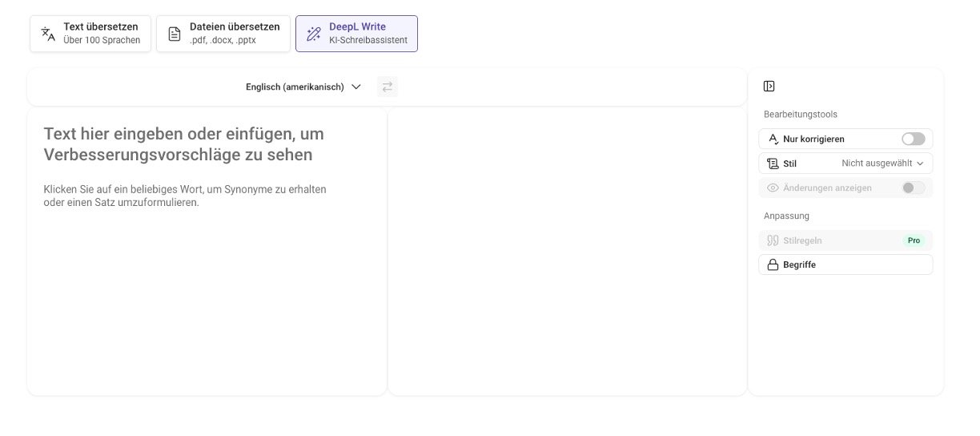This screenshot has width=980, height=436.
Task: Click the translate text language icon
Action: pos(49,34)
